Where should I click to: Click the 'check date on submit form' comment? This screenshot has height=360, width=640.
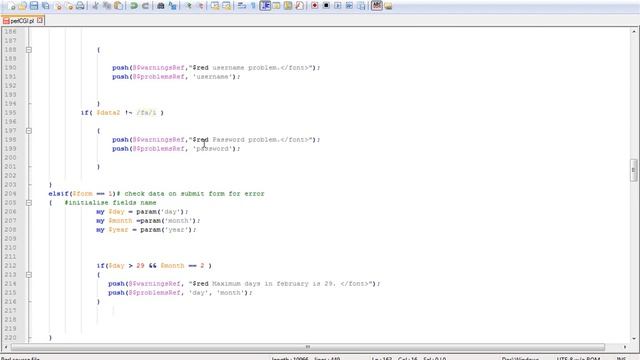191,193
